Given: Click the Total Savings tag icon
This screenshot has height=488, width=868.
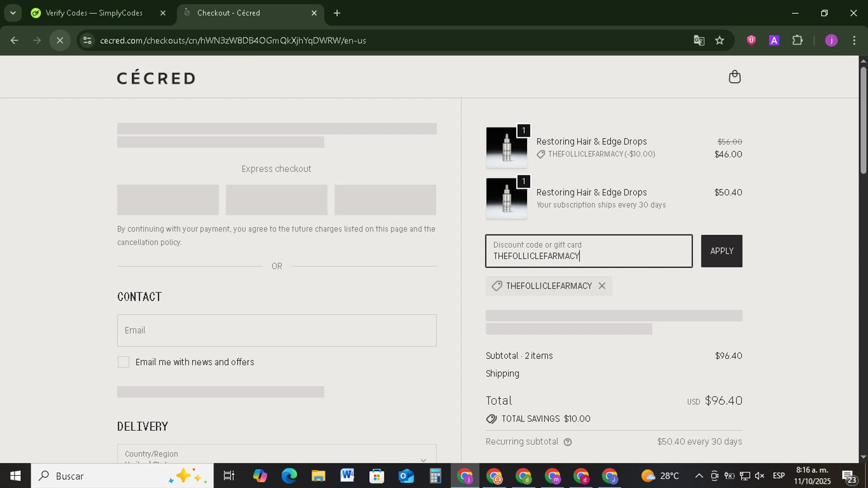Looking at the screenshot, I should (491, 419).
